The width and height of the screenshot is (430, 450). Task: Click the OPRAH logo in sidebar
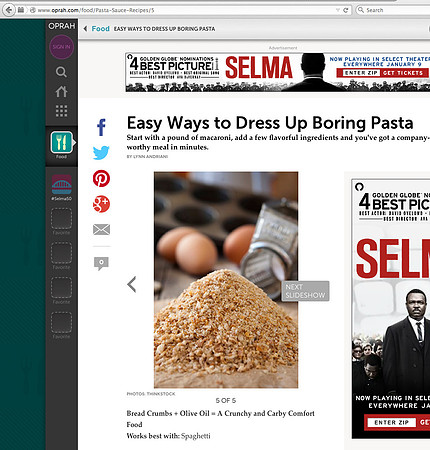[62, 26]
